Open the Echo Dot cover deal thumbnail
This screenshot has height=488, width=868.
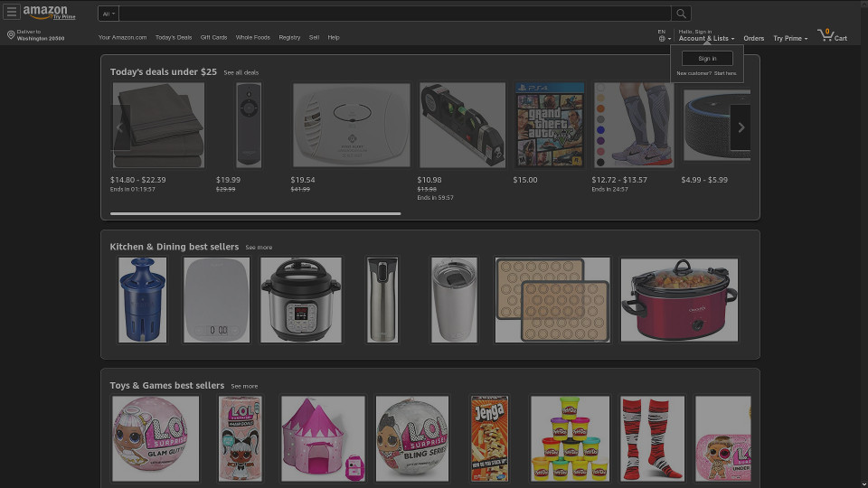click(717, 125)
